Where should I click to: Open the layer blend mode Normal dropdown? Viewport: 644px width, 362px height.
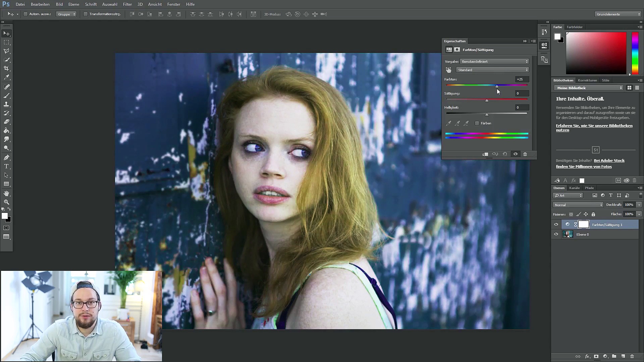click(x=578, y=205)
